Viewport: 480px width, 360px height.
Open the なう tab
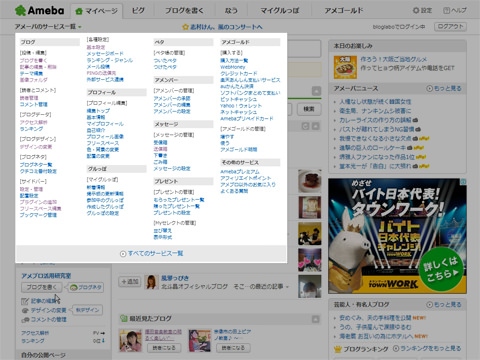(231, 11)
